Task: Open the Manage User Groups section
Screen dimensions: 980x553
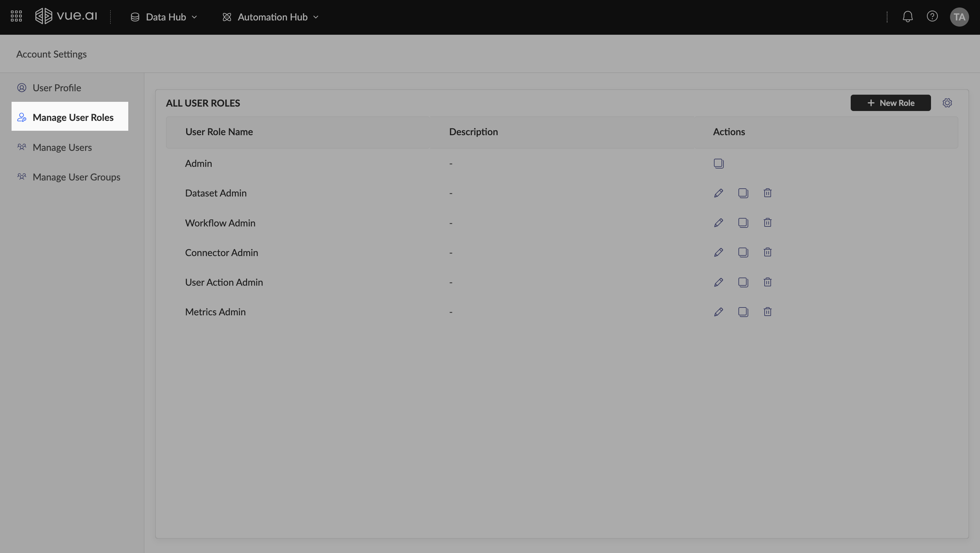Action: pyautogui.click(x=76, y=177)
